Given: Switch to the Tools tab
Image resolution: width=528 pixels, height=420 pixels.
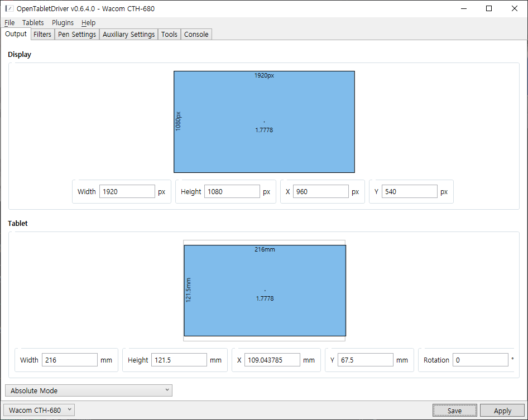Looking at the screenshot, I should coord(169,35).
